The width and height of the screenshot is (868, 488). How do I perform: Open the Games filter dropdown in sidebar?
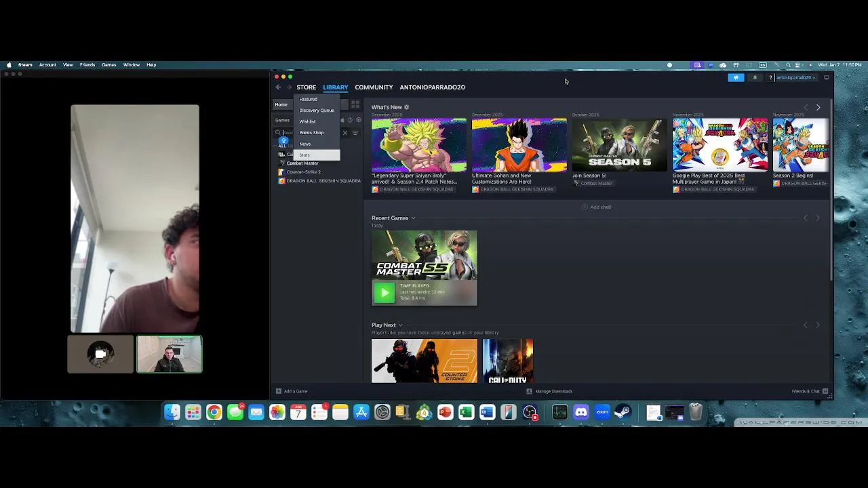(282, 120)
